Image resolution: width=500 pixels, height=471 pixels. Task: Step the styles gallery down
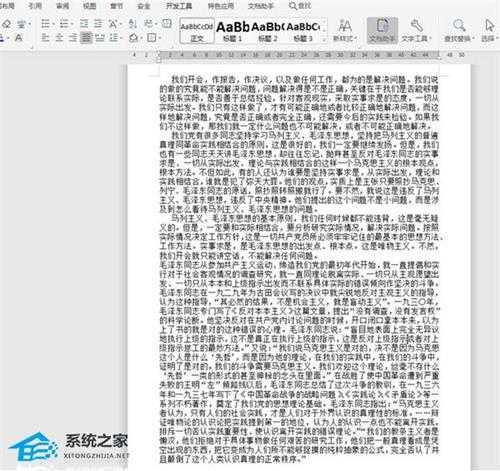325,31
